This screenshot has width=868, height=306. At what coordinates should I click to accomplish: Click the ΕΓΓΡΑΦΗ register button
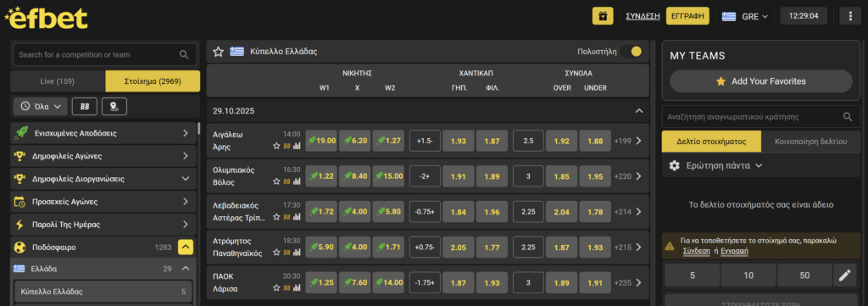(x=687, y=16)
